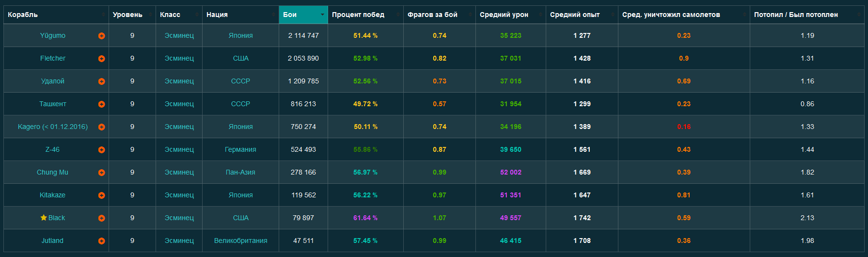The width and height of the screenshot is (868, 257).
Task: Select win rate 55.86 %
Action: [365, 149]
